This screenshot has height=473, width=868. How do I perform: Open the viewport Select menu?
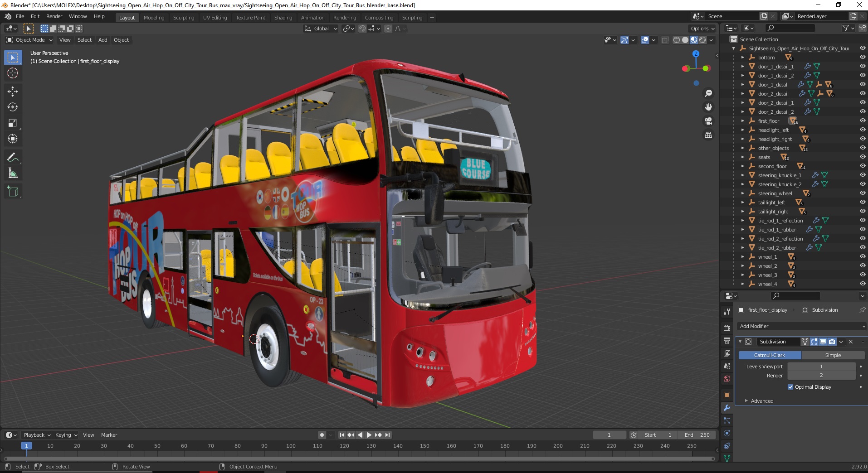click(x=84, y=40)
